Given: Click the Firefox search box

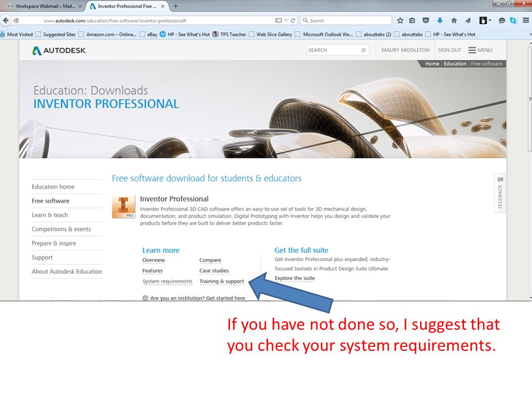Looking at the screenshot, I should coord(346,21).
